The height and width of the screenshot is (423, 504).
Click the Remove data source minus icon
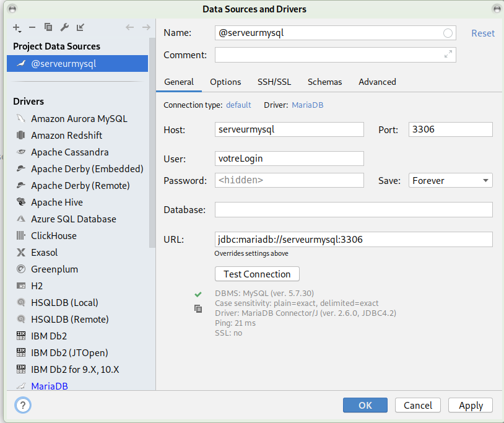pyautogui.click(x=33, y=27)
